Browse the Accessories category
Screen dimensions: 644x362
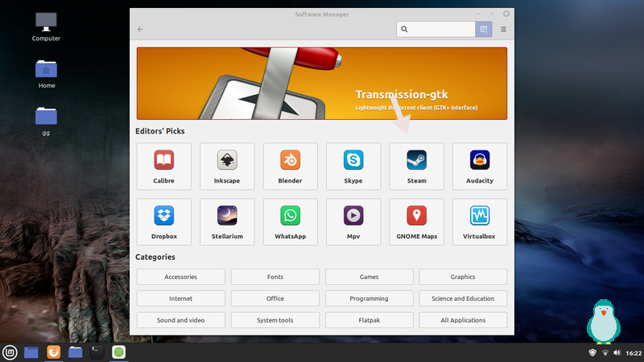pyautogui.click(x=180, y=277)
